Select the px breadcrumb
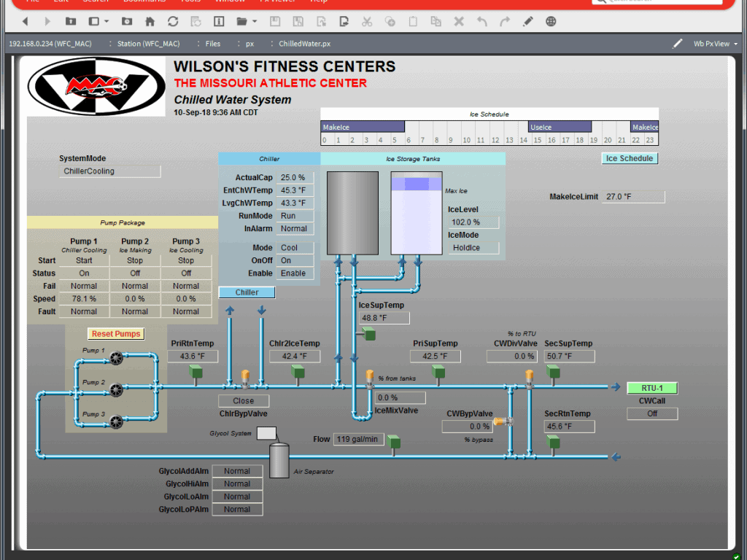 pos(249,44)
